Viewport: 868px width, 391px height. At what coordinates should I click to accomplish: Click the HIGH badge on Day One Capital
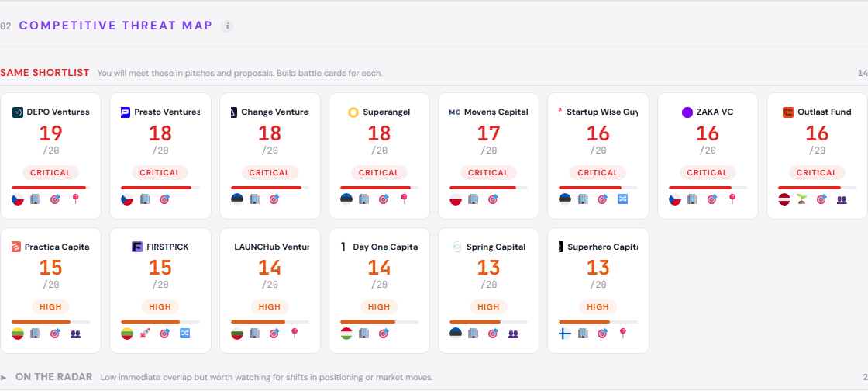click(x=379, y=307)
